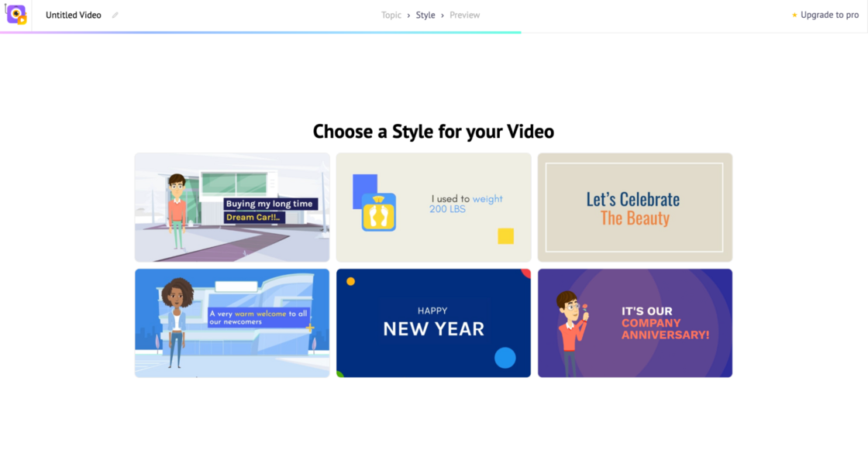The height and width of the screenshot is (460, 868).
Task: Click the pencil icon to rename the video
Action: pos(114,15)
